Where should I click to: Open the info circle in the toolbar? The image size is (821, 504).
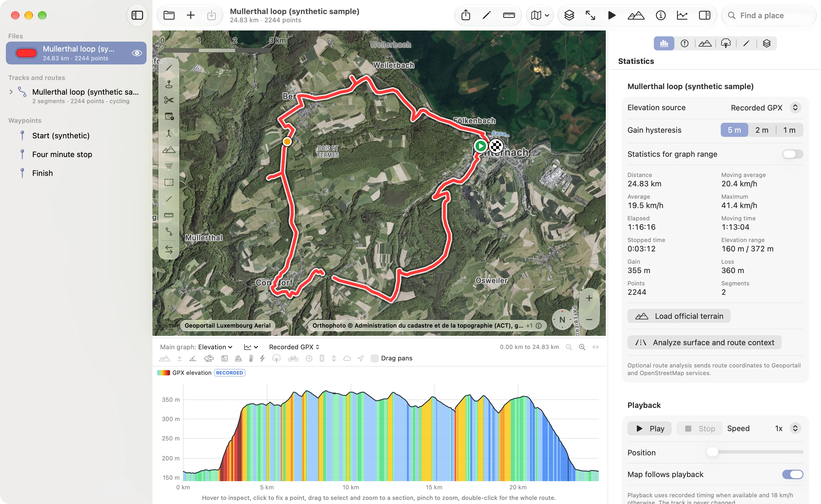660,15
